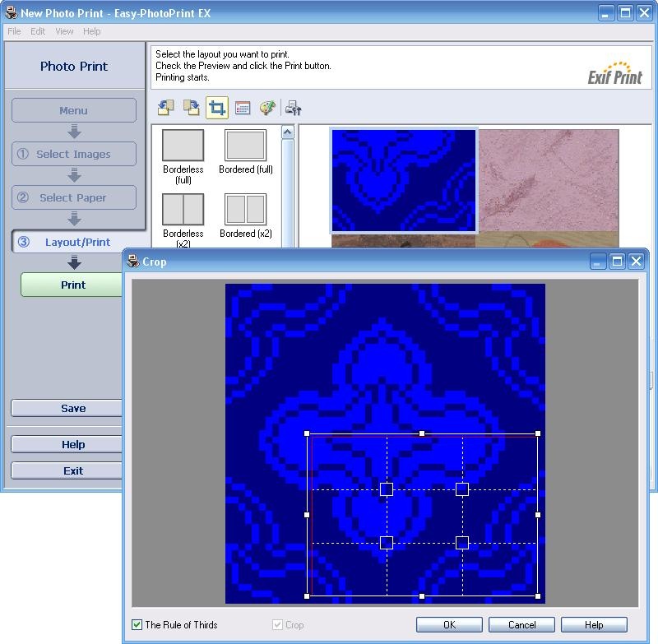Screen dimensions: 658x644
Task: Open the date print calendar icon
Action: point(243,108)
